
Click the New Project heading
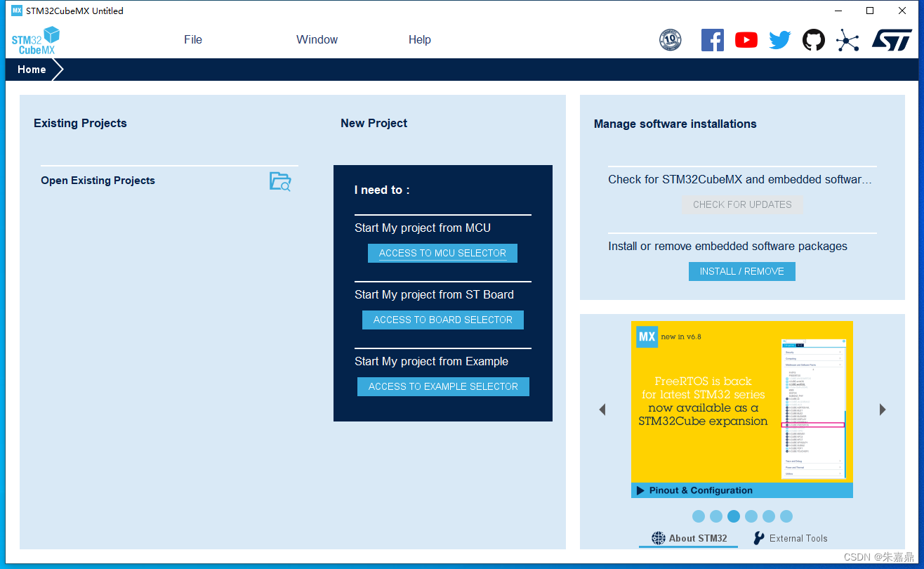374,123
